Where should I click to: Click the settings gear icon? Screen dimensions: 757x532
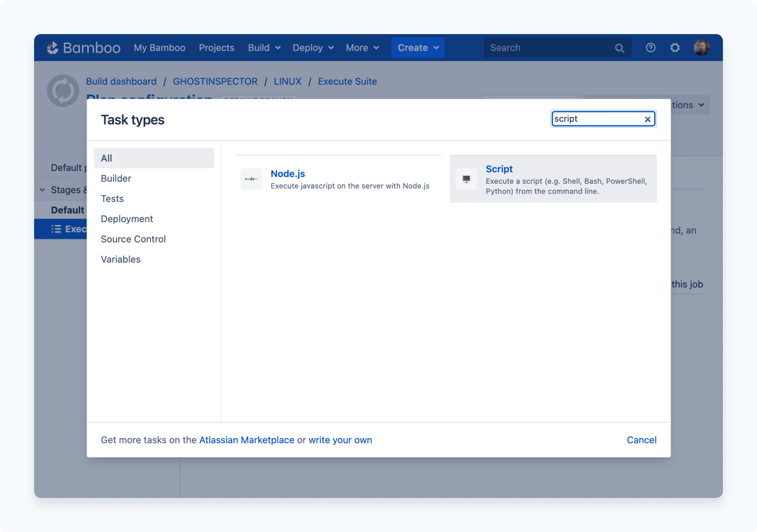(x=675, y=47)
